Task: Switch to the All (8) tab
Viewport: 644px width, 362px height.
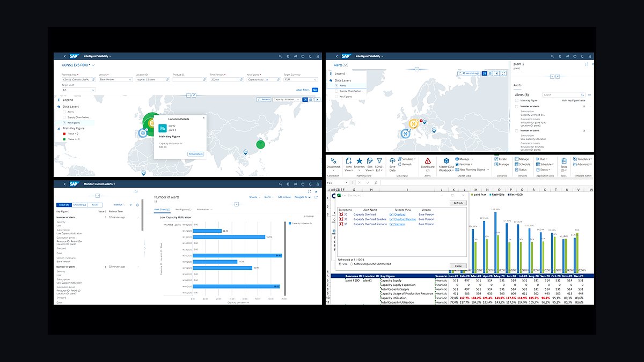Action: click(x=95, y=205)
